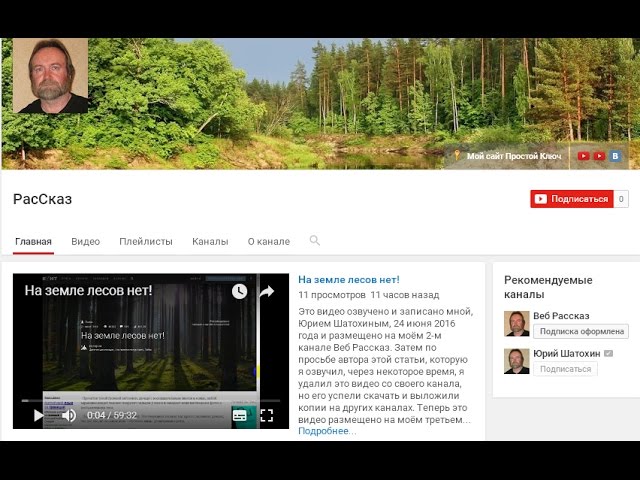Viewport: 640px width, 480px height.
Task: Click the video time display 0:04 / 59:32
Action: tap(112, 416)
